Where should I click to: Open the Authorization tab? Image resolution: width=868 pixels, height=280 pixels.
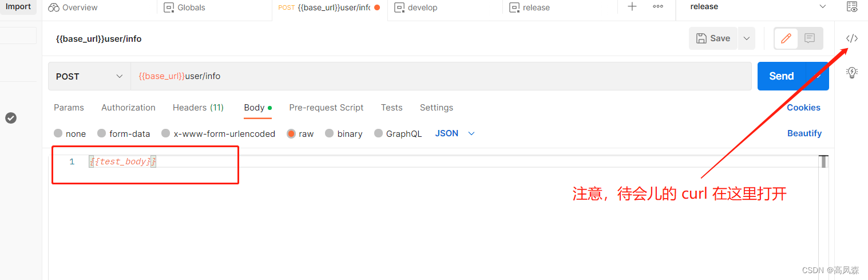pyautogui.click(x=128, y=108)
